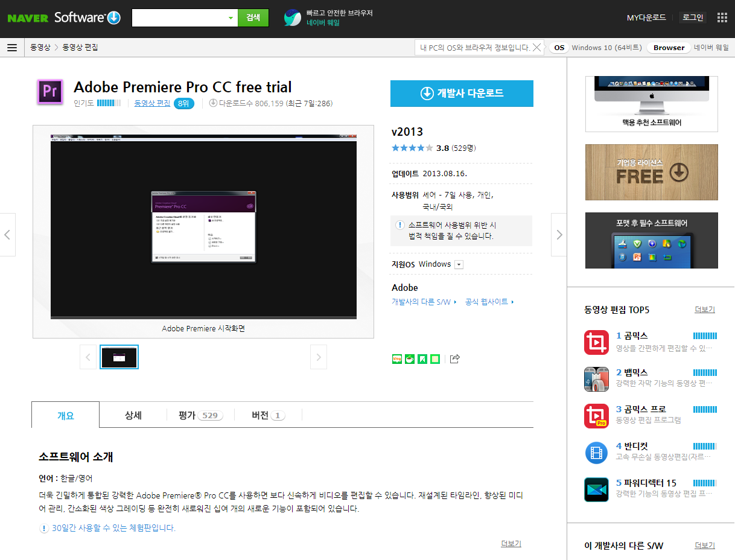Viewport: 735px width, 560px height.
Task: Open the 곰믹스 app icon in TOP5
Action: tap(596, 342)
